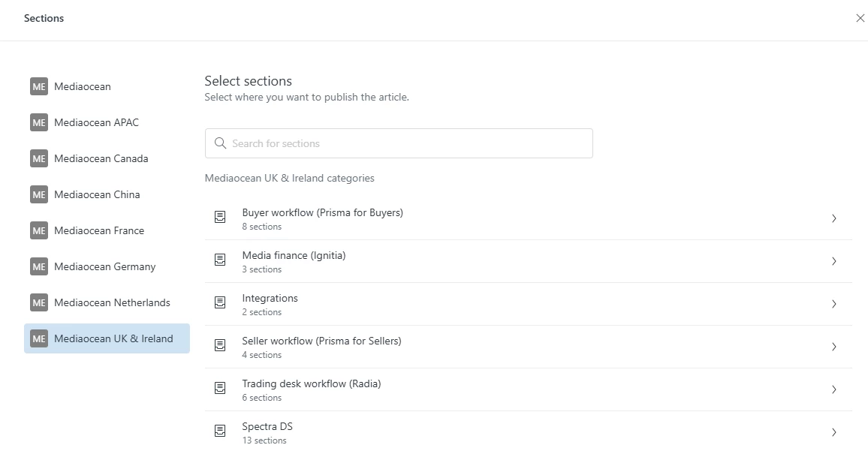
Task: Switch to Mediaocean Germany help center
Action: 104,266
